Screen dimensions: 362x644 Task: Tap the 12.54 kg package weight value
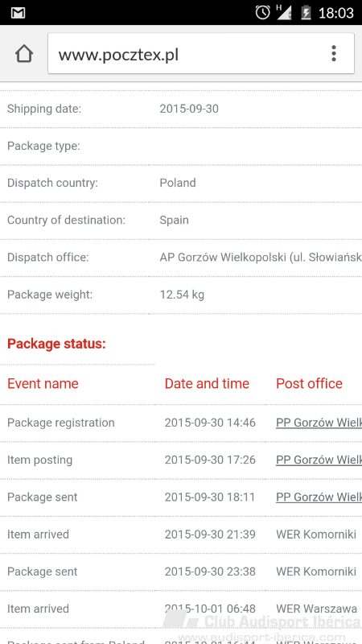182,295
